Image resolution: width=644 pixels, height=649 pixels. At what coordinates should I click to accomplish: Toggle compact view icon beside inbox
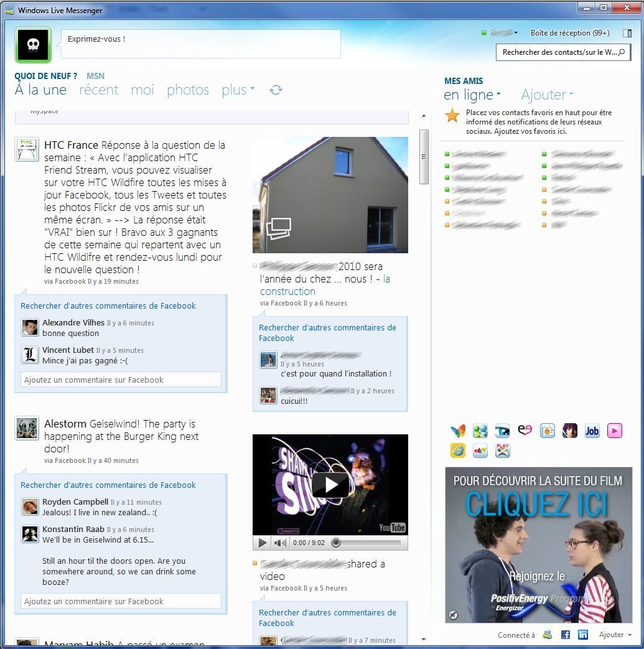627,33
